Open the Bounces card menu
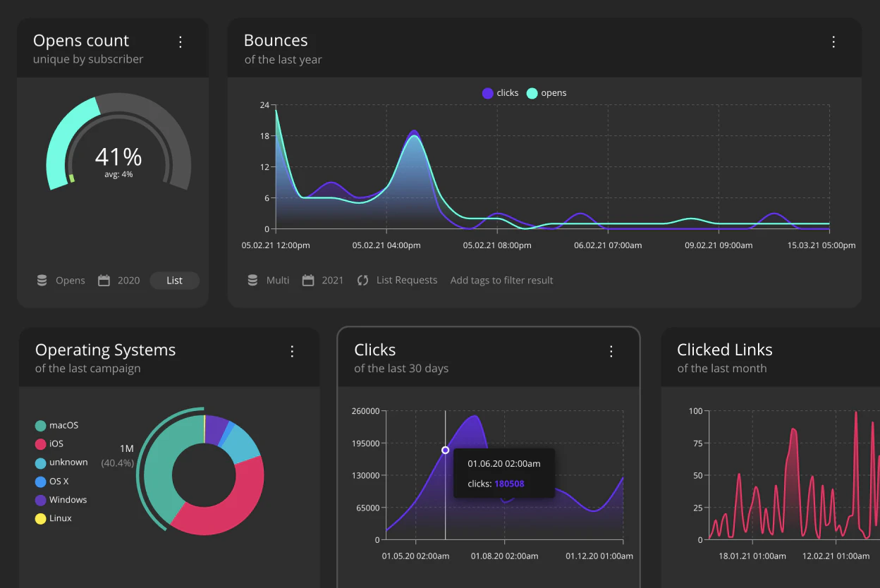The width and height of the screenshot is (880, 588). coord(834,42)
